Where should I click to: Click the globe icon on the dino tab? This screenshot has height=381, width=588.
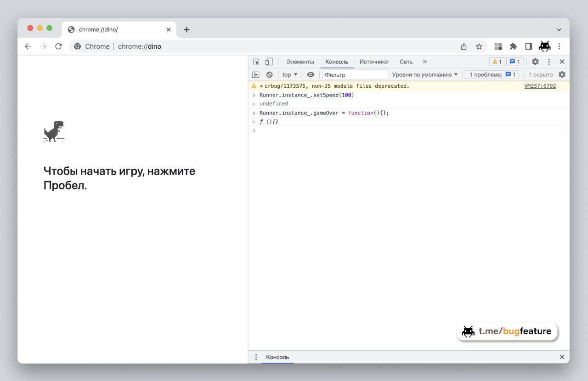pyautogui.click(x=71, y=29)
